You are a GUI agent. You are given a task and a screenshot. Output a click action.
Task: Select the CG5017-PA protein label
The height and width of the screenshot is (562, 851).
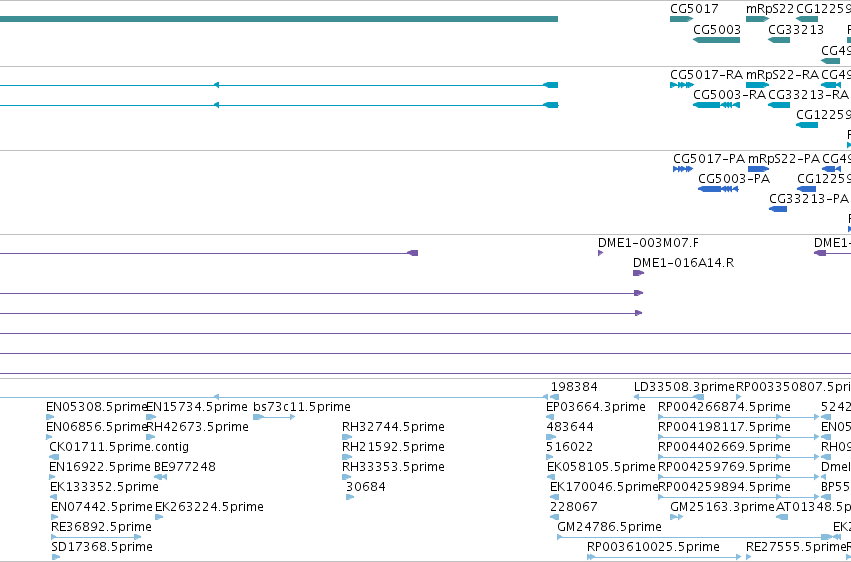(x=709, y=158)
